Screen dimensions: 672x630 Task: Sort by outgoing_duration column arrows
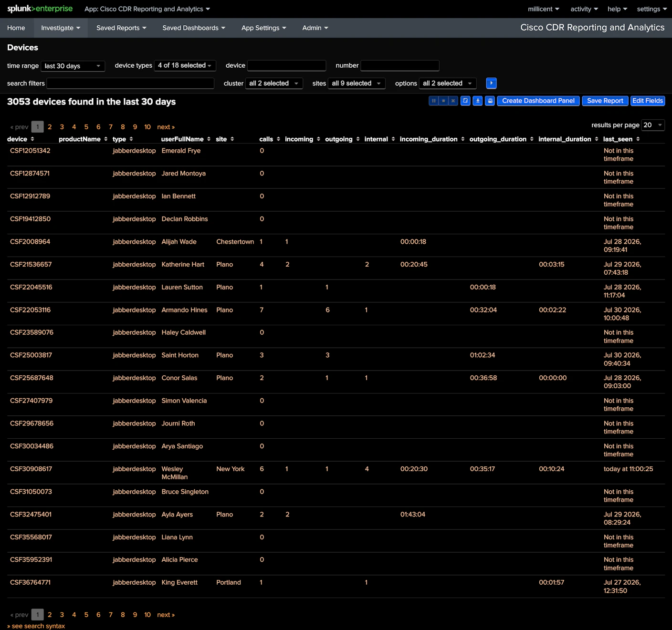pyautogui.click(x=532, y=139)
